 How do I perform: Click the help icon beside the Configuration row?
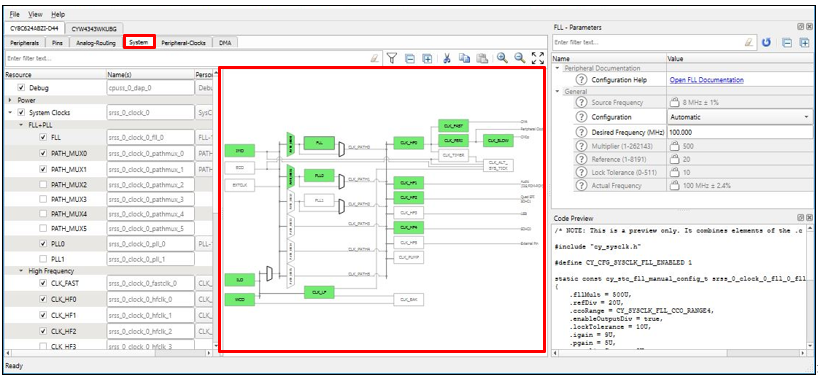[x=581, y=117]
